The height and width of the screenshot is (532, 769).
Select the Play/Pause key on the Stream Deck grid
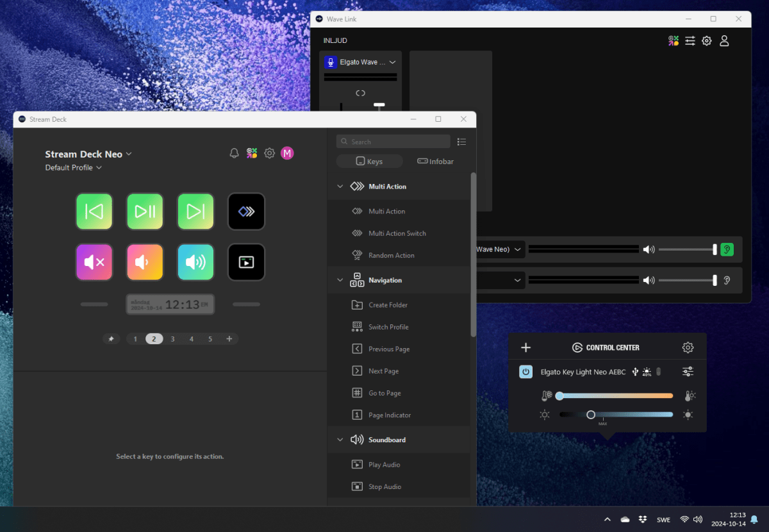pos(145,211)
